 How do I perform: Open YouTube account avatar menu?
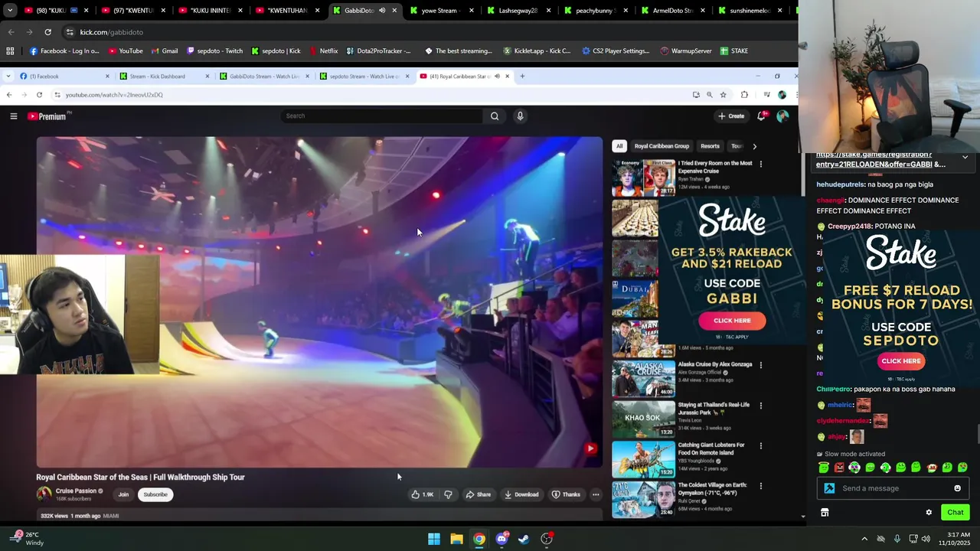point(782,116)
